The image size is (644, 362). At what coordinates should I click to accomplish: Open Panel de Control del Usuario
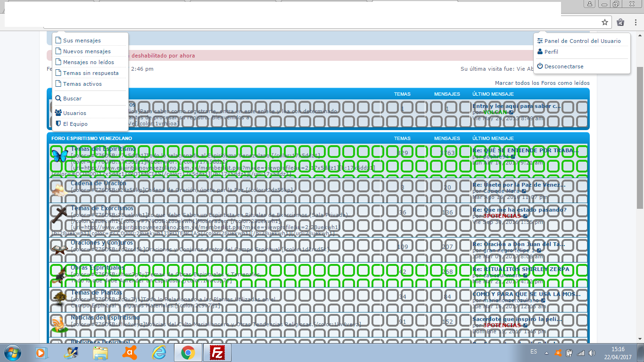click(x=582, y=41)
